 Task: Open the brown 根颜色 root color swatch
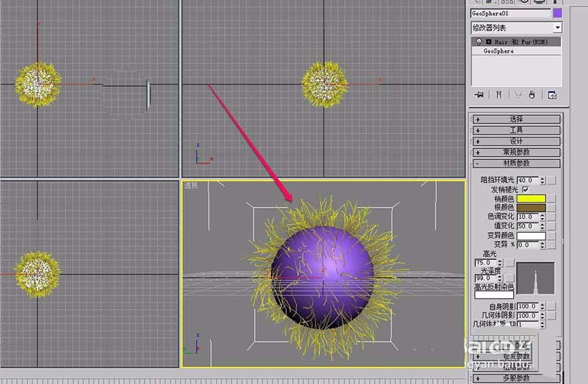click(531, 208)
